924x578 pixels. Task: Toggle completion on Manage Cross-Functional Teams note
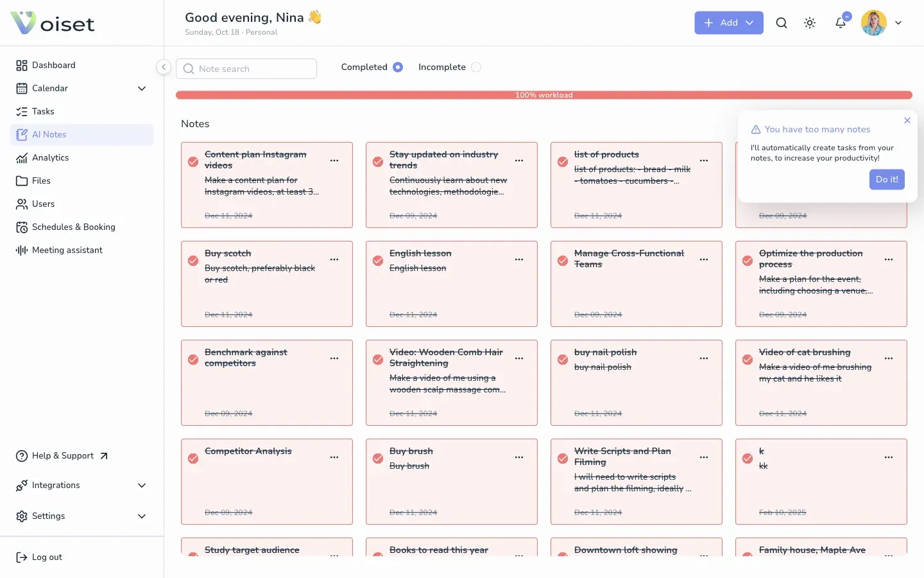coord(562,260)
